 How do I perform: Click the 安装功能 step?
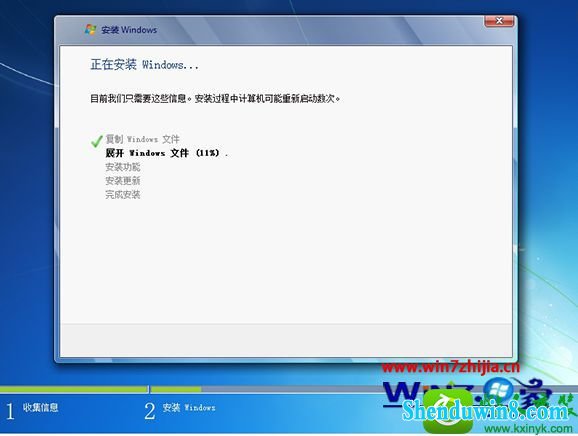point(123,167)
